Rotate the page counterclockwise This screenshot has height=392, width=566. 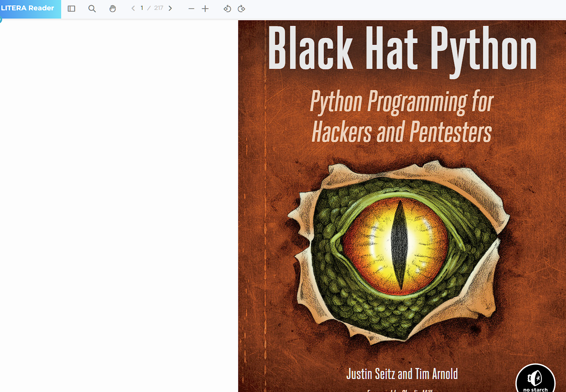tap(227, 9)
